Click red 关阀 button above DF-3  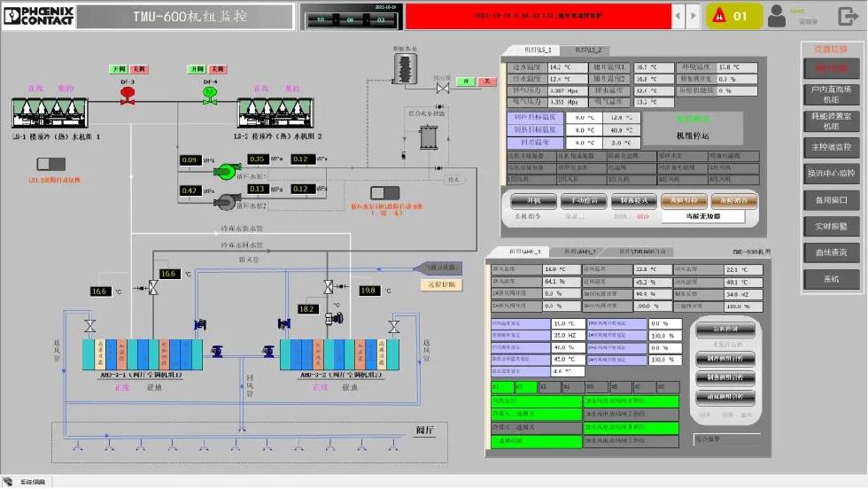(139, 69)
